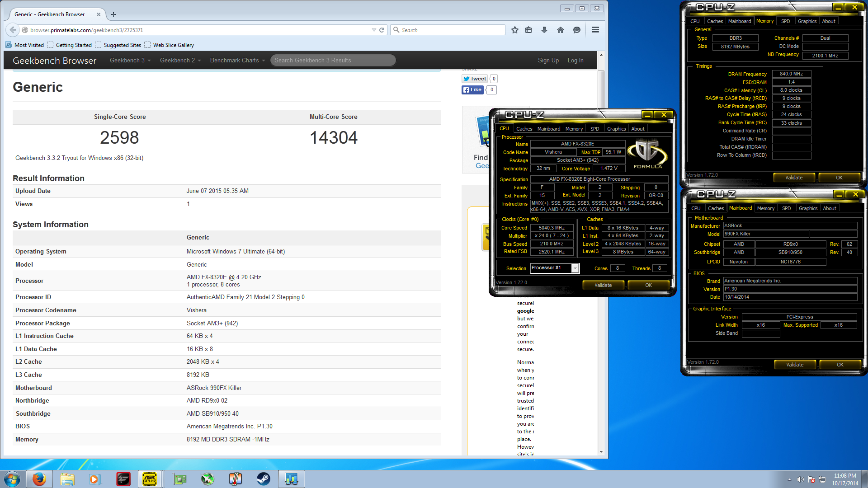The image size is (868, 488).
Task: Click OK in bottom-right CPU-Z Mainboard window
Action: tap(840, 365)
